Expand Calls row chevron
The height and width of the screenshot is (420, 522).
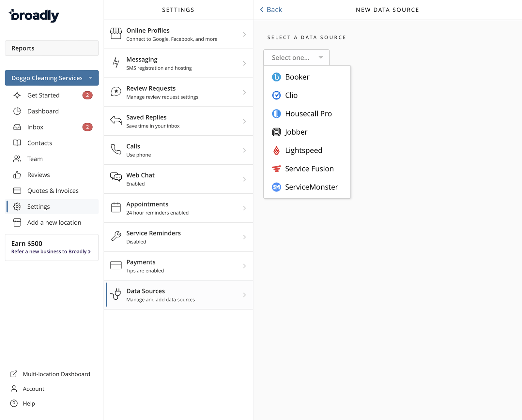coord(244,150)
